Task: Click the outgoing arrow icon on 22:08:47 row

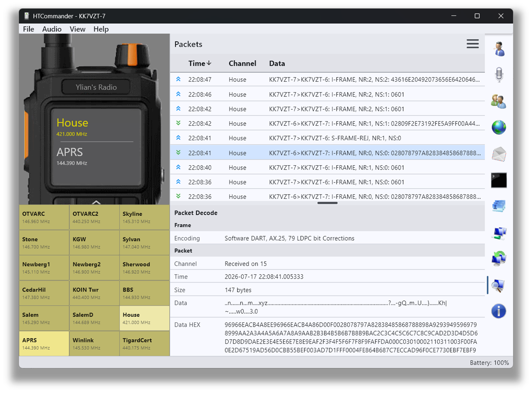Action: 178,80
